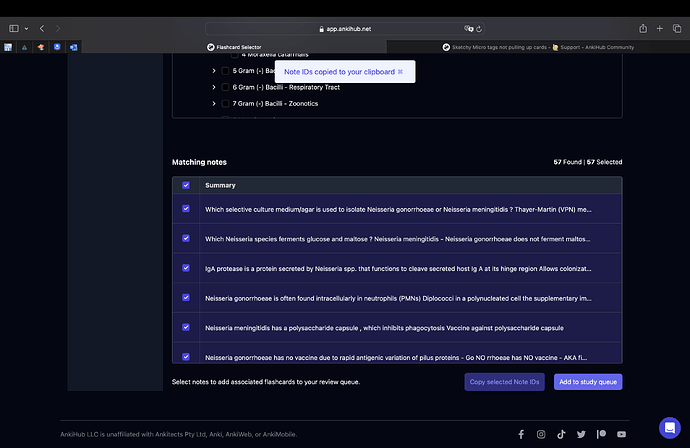Click the Copy selected Note IDs button

(504, 382)
